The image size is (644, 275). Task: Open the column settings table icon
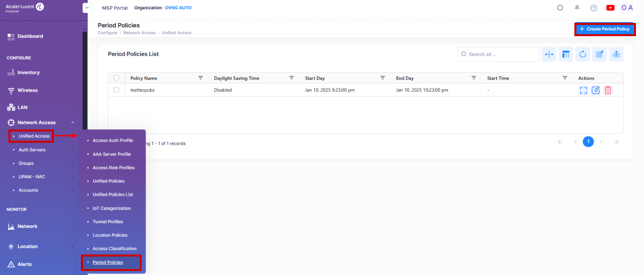(566, 54)
